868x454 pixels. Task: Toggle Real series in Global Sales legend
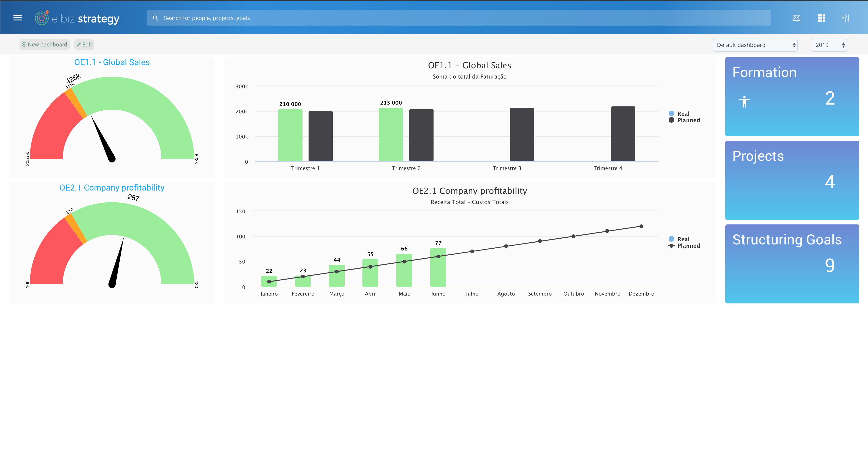click(x=683, y=114)
